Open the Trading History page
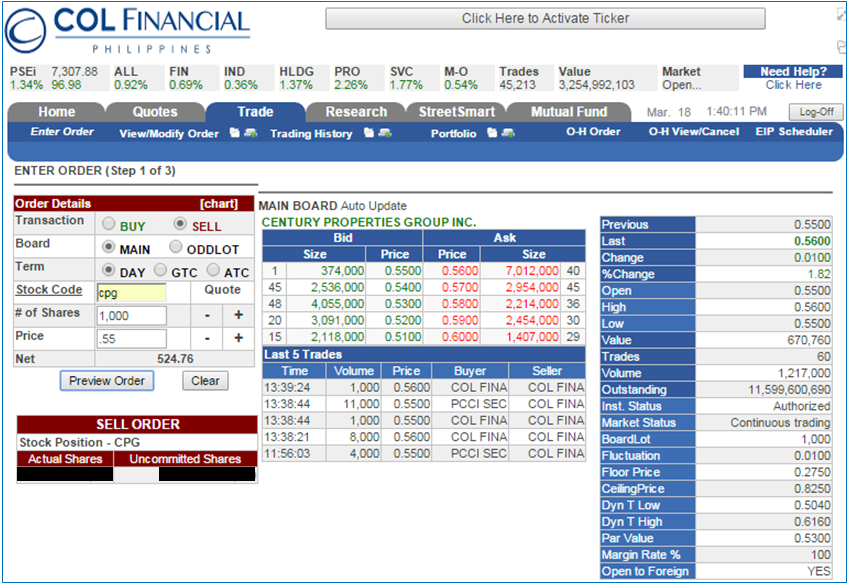 (x=311, y=134)
